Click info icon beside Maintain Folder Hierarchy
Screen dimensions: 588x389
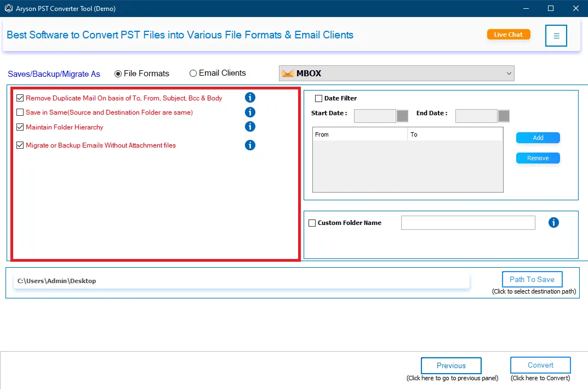point(250,127)
